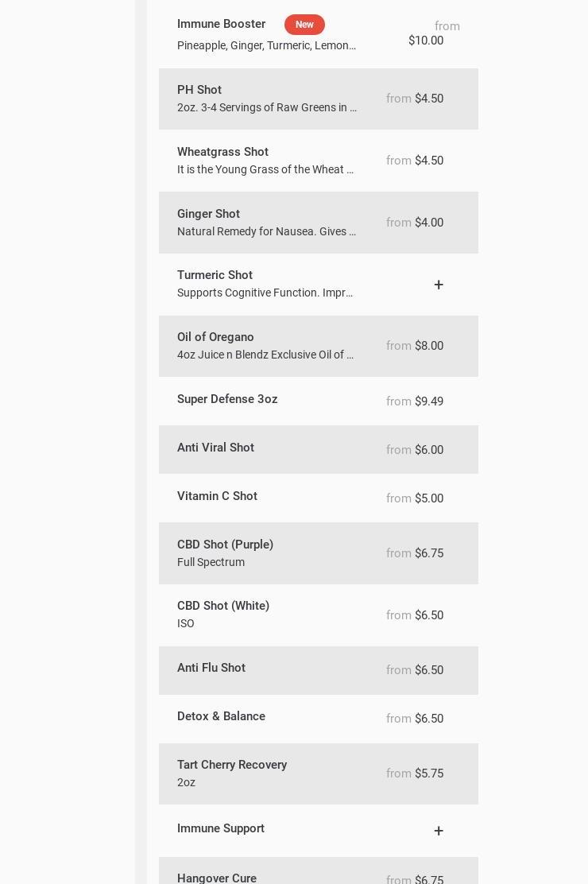Click the Turmeric Shot description text
Viewport: 588px width, 884px height.
[265, 293]
